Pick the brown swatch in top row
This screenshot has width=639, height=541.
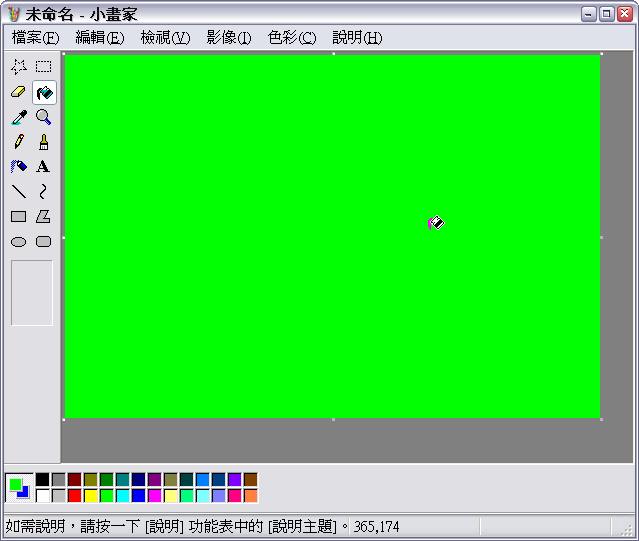[x=251, y=479]
